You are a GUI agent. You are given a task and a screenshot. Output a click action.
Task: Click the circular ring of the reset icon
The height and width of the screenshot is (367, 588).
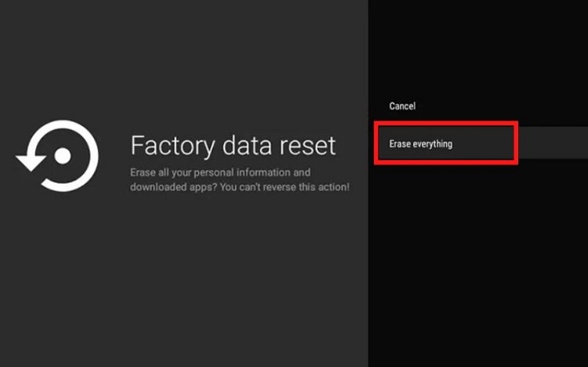[x=86, y=137]
